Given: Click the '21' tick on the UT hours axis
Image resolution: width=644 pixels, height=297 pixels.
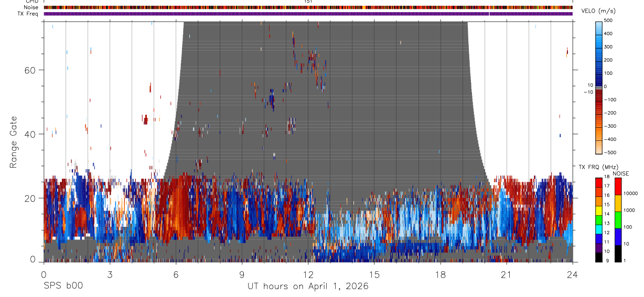Looking at the screenshot, I should [x=506, y=274].
